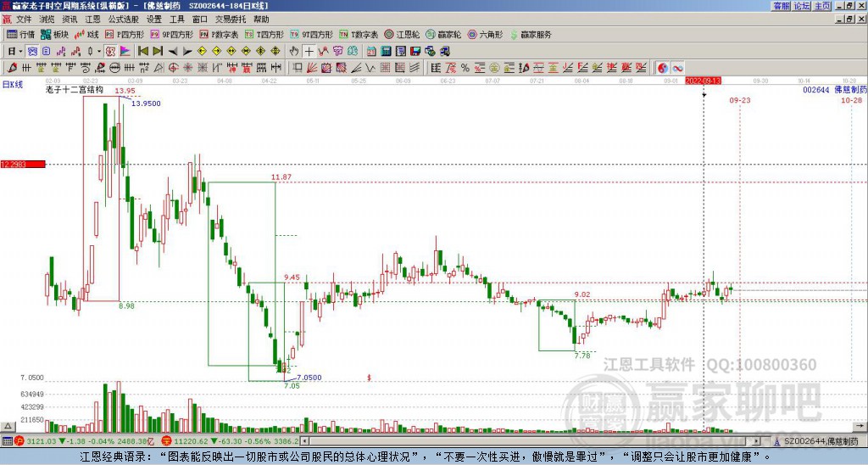The height and width of the screenshot is (465, 868).
Task: Click the 002644 佛慈制药 stock label
Action: tap(835, 89)
